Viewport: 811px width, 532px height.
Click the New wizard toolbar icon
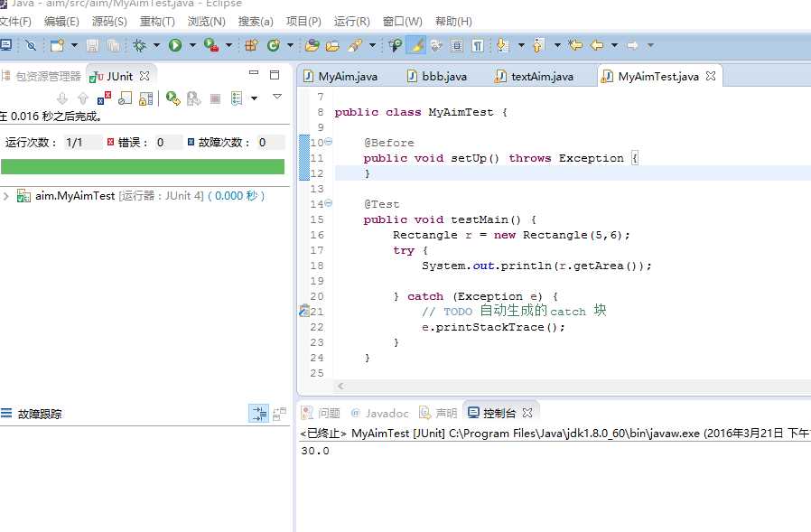pyautogui.click(x=57, y=45)
